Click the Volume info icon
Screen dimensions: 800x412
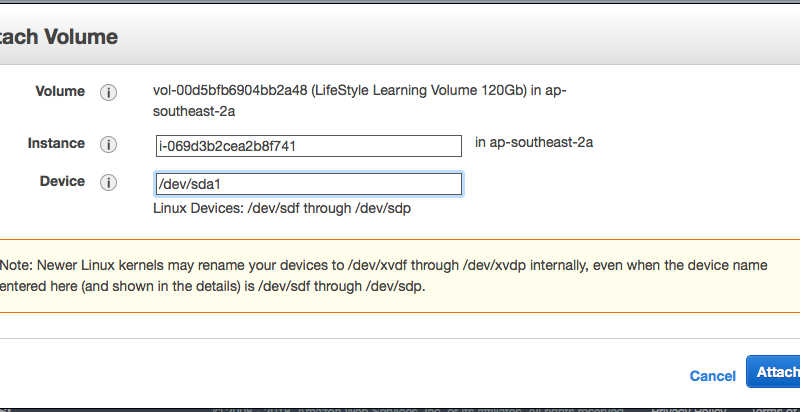click(x=108, y=93)
